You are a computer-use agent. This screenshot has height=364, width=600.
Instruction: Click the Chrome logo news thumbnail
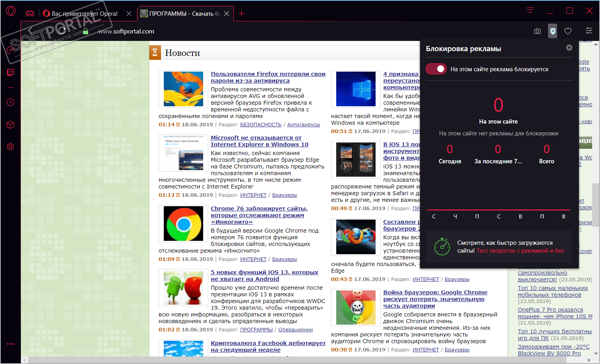pos(183,224)
